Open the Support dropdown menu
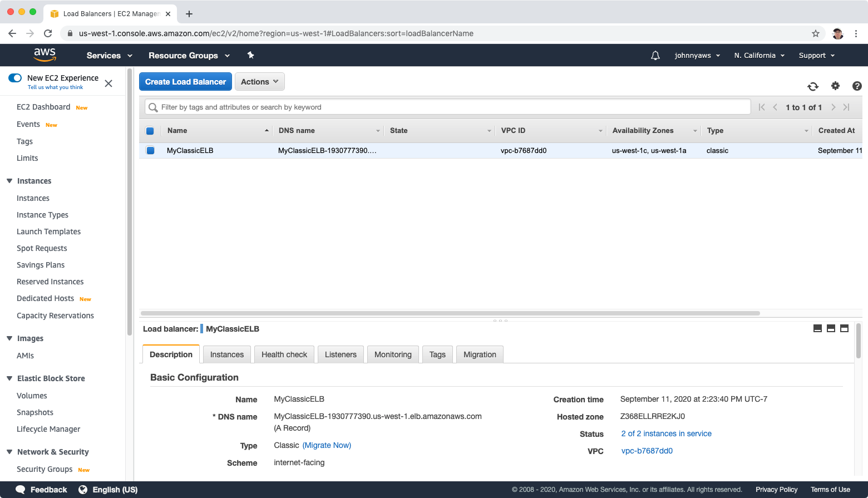Viewport: 868px width, 498px height. [817, 56]
